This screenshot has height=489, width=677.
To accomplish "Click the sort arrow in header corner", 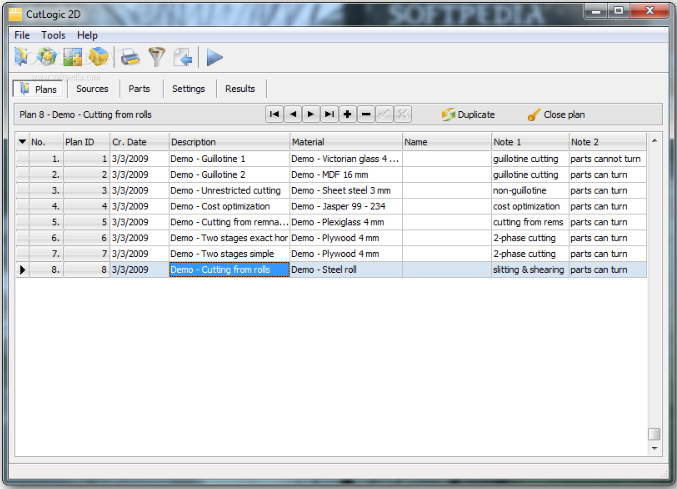I will [x=22, y=142].
